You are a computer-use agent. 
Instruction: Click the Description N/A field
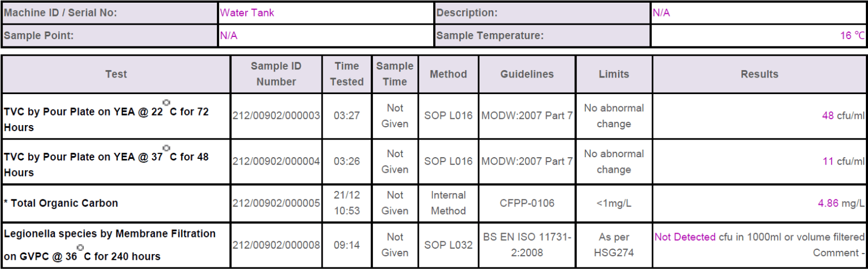coord(758,13)
